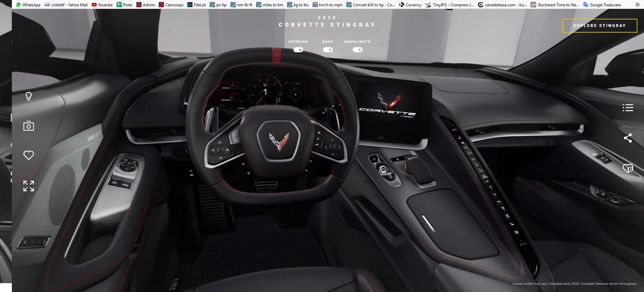The image size is (644, 292).
Task: Open the Google Traducere bookmark
Action: [602, 5]
